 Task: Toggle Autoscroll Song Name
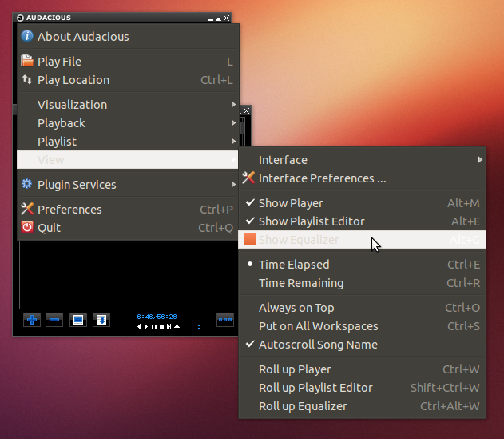(x=363, y=345)
